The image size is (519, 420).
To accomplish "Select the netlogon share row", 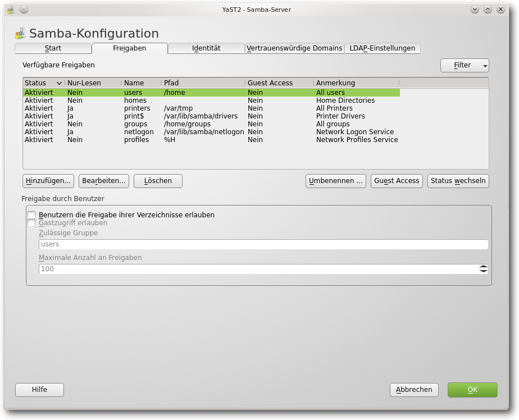I will point(212,132).
